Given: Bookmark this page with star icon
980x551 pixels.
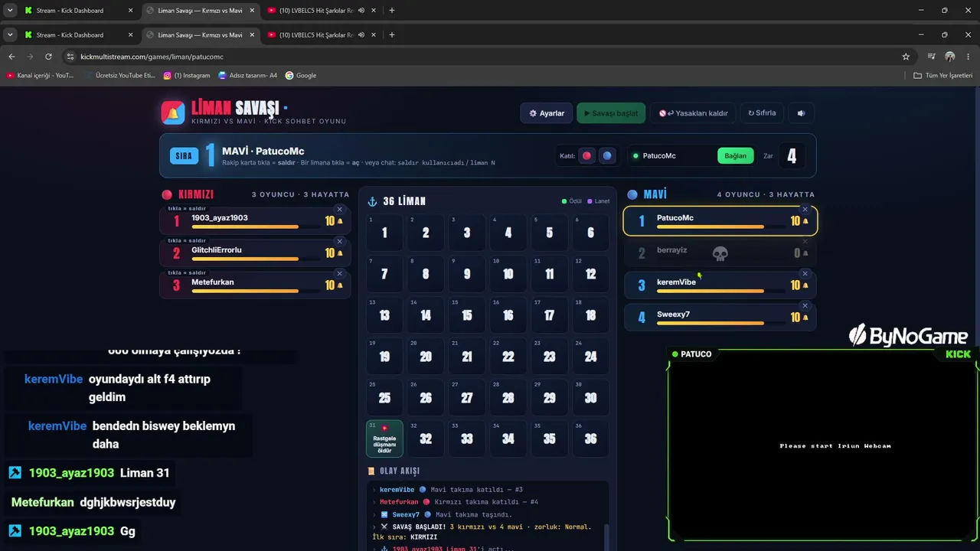Looking at the screenshot, I should point(906,57).
